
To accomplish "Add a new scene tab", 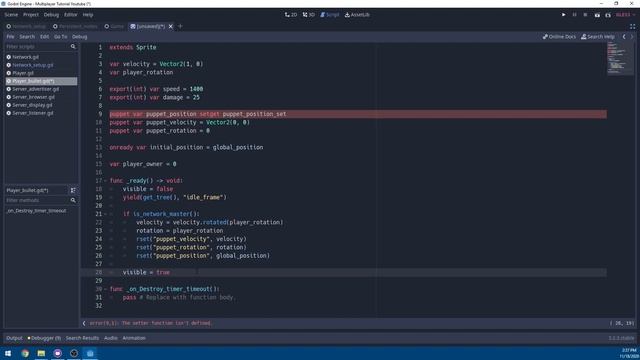I will point(180,26).
